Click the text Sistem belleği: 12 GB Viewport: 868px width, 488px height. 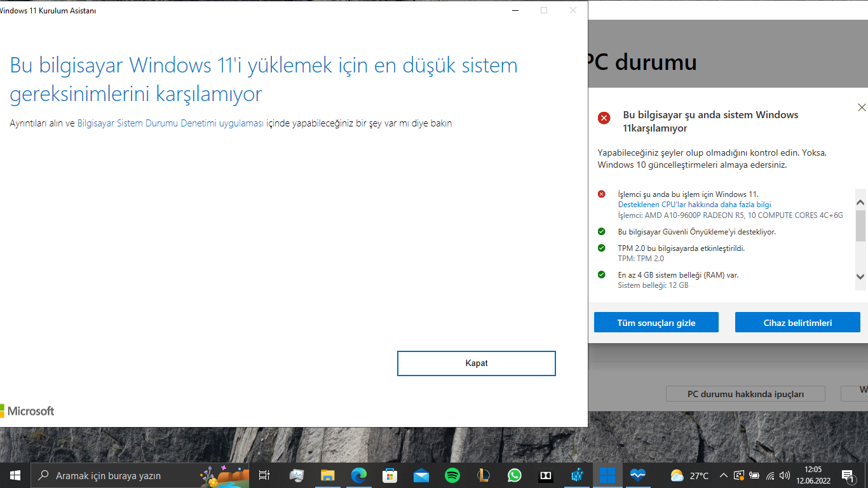[653, 285]
